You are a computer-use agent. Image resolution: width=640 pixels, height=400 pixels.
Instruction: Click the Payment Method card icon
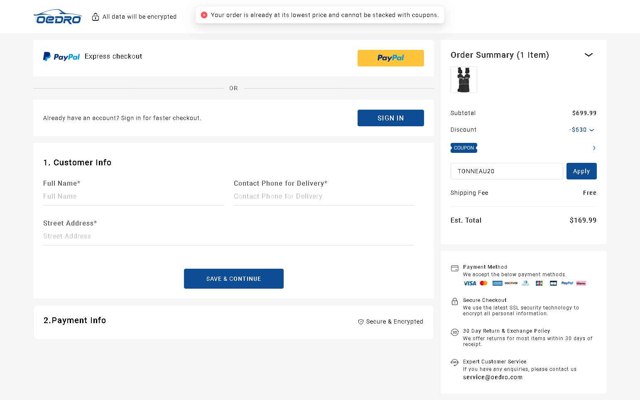click(x=455, y=268)
